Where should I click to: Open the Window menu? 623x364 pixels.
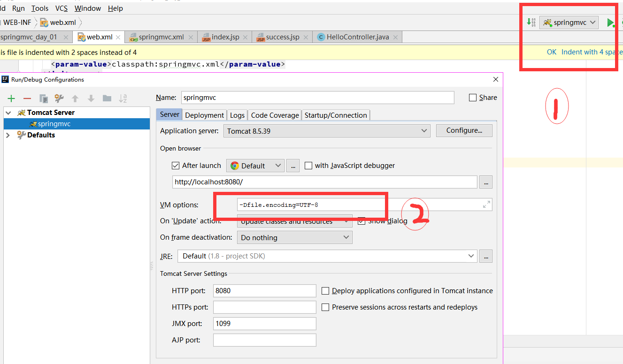(88, 8)
